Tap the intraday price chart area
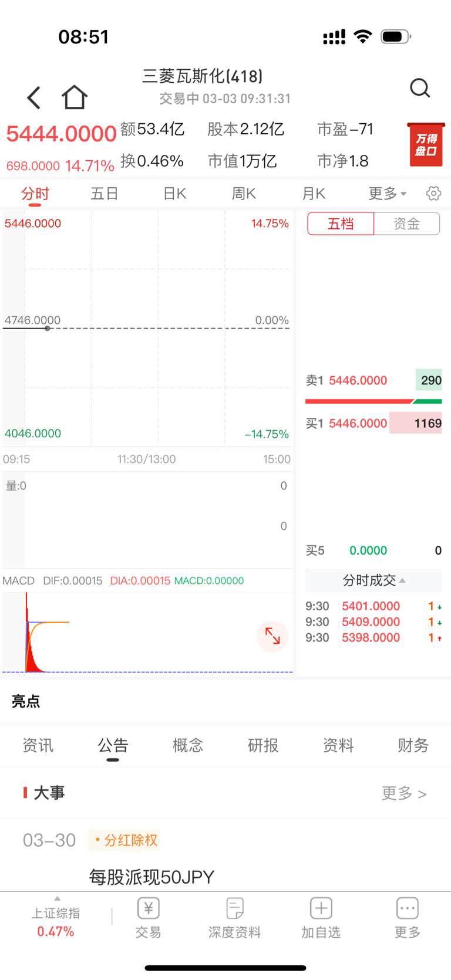Viewport: 451px width, 980px height. [147, 329]
